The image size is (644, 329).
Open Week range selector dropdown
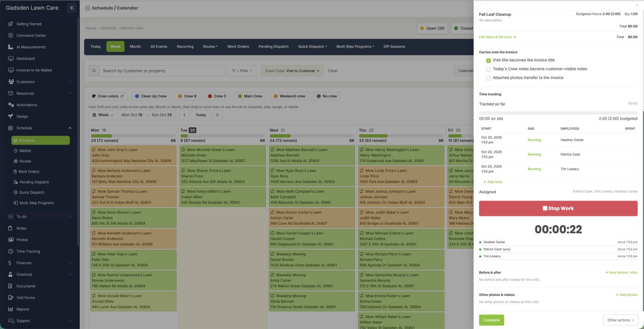tap(103, 115)
